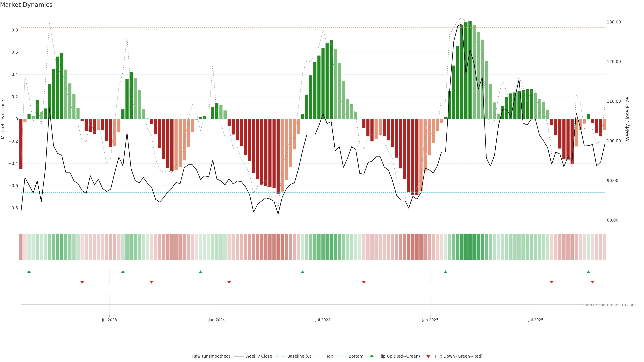Toggle the Weekly Close legend entry
The image size is (644, 362).
click(x=258, y=356)
